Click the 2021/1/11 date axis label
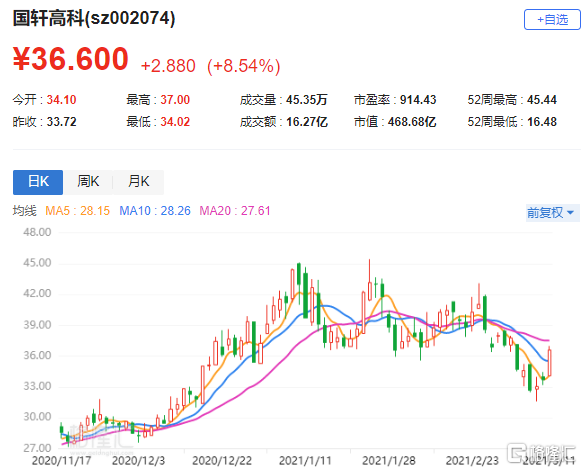Screen dimensions: 582x470 305,461
